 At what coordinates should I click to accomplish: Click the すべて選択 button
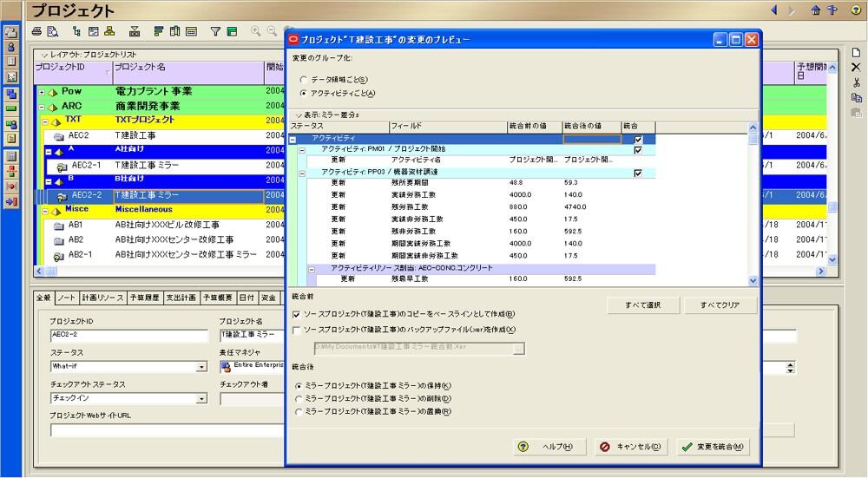tap(642, 304)
